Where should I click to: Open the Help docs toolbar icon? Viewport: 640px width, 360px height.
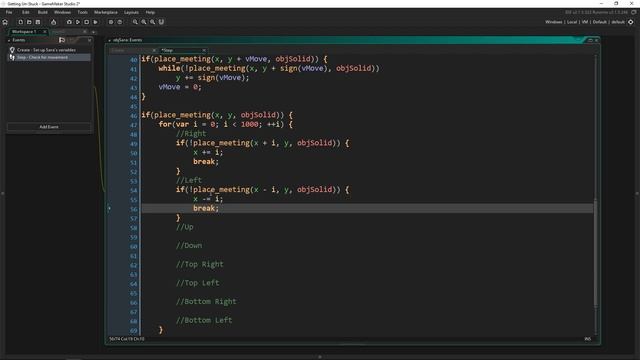pos(120,22)
